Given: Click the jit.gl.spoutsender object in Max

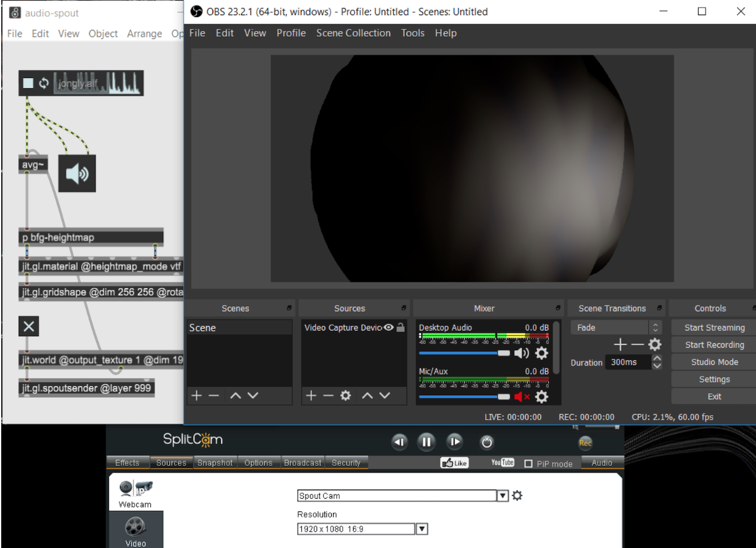Looking at the screenshot, I should pos(86,388).
